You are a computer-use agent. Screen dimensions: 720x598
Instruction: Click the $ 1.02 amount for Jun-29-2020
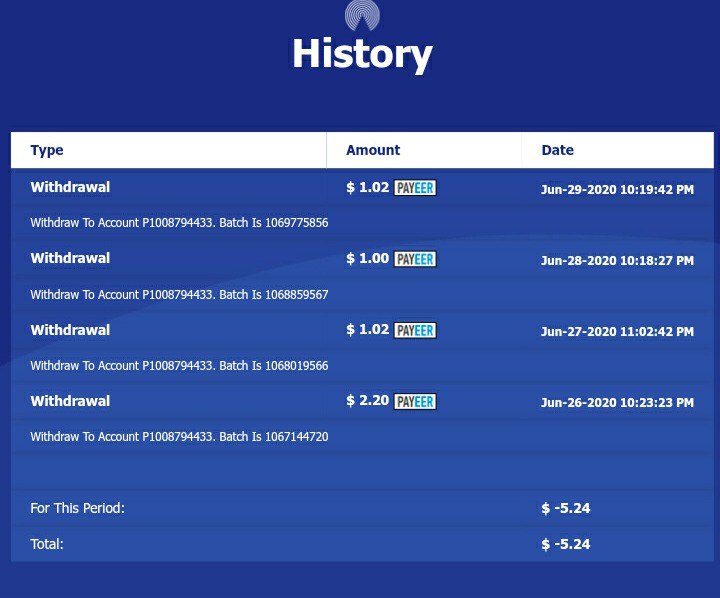click(x=367, y=187)
